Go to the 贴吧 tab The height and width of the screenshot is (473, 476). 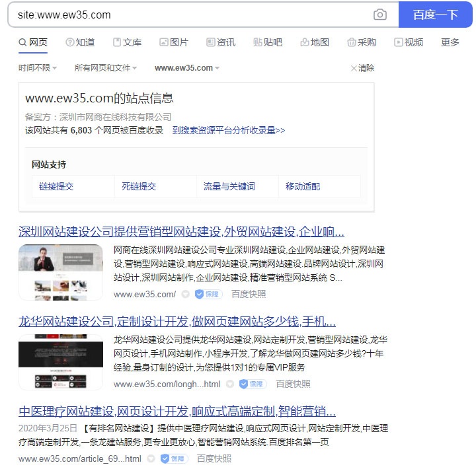point(268,42)
